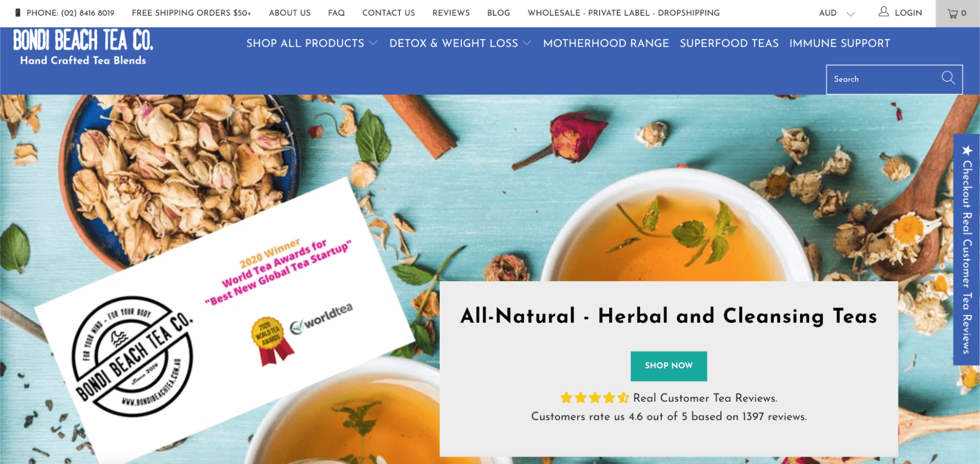Click the shopping cart icon

click(x=953, y=14)
